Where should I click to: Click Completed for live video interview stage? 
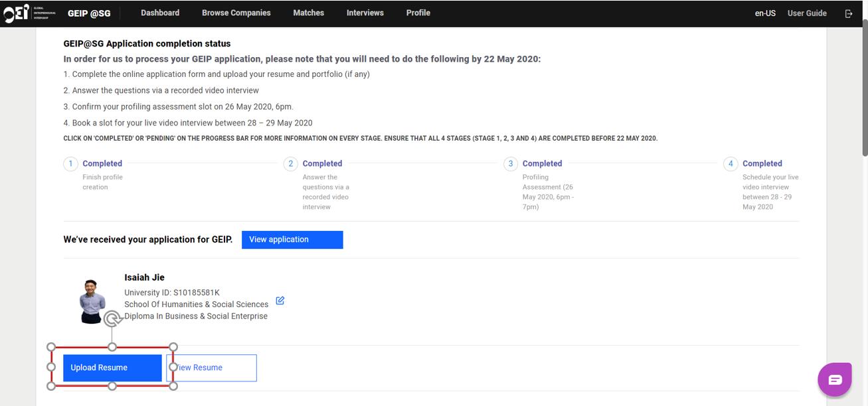coord(762,164)
